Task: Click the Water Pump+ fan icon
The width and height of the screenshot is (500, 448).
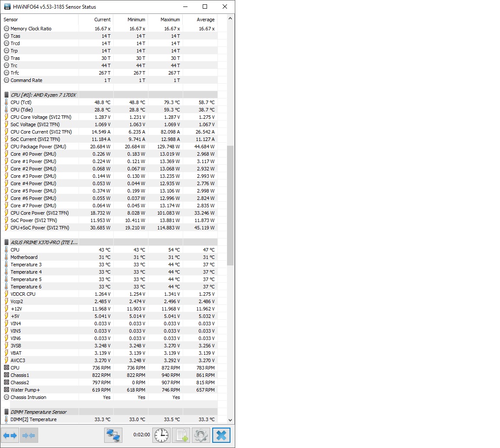Action: pyautogui.click(x=7, y=390)
